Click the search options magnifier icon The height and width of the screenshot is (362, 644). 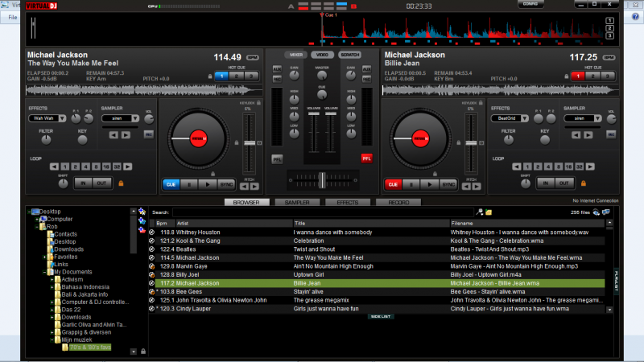click(x=480, y=212)
